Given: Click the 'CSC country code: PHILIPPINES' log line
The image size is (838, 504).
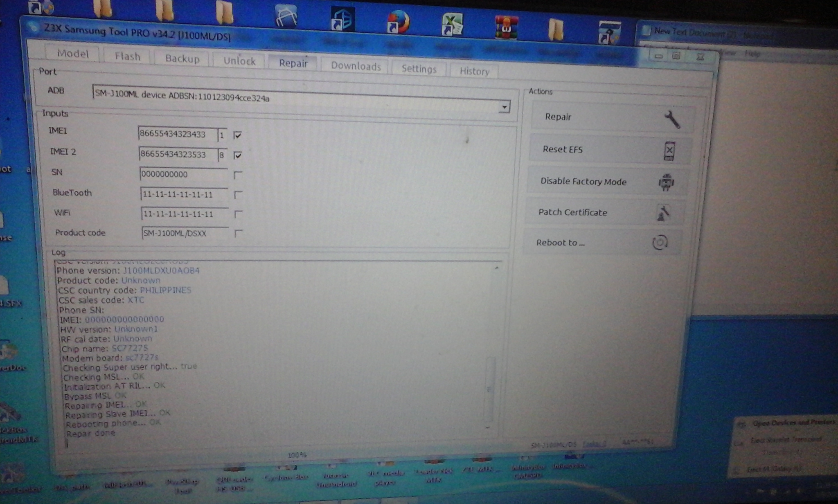Looking at the screenshot, I should tap(124, 290).
